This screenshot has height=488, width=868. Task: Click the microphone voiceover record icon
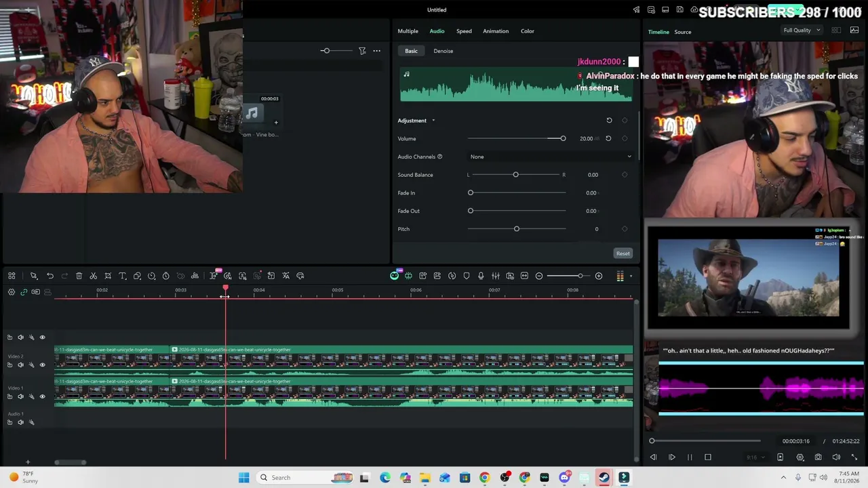[481, 276]
